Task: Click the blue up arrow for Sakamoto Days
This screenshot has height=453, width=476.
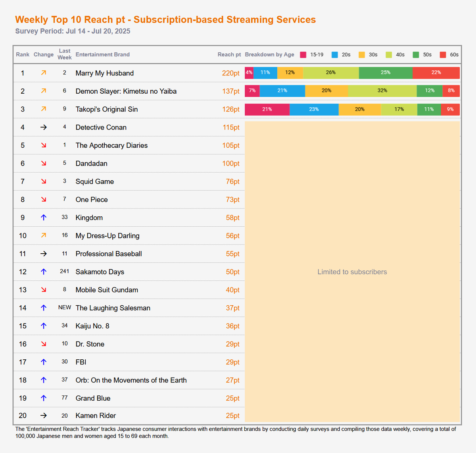Action: 44,272
